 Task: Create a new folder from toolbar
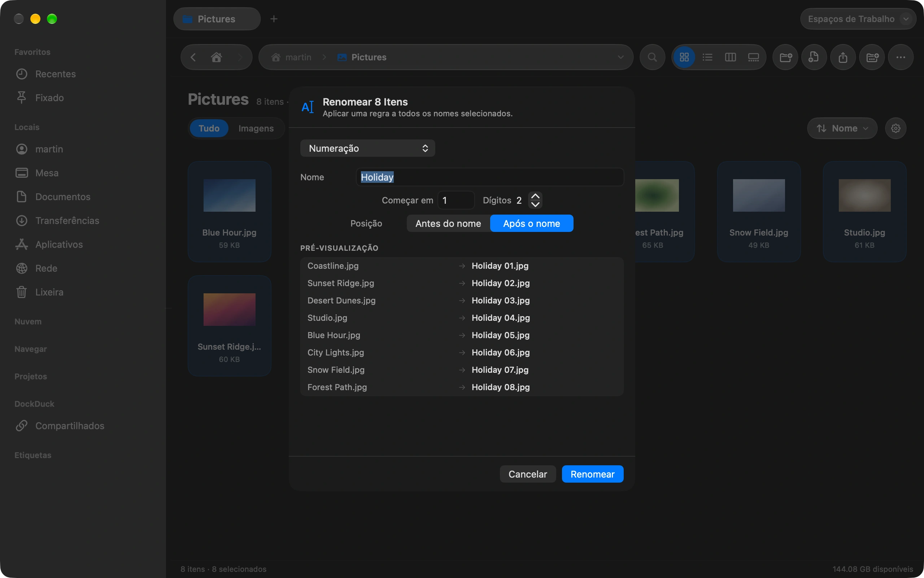785,57
